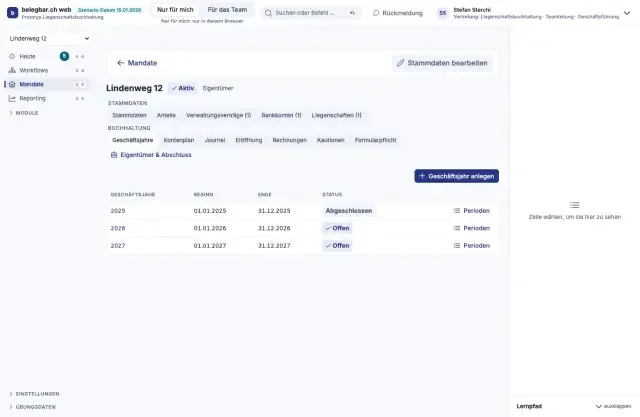This screenshot has height=417, width=640.
Task: Click the Eigentümer & Abschluss icon
Action: point(114,155)
